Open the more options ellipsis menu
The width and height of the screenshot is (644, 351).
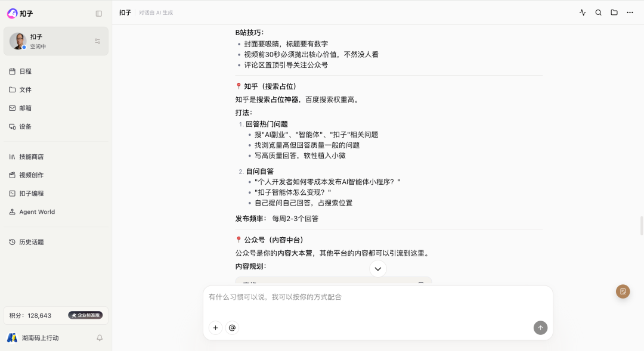[x=630, y=13]
